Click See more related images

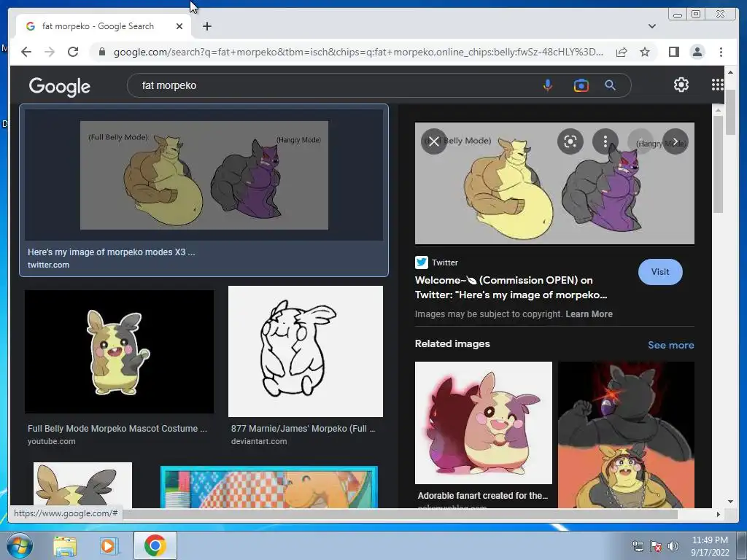671,345
